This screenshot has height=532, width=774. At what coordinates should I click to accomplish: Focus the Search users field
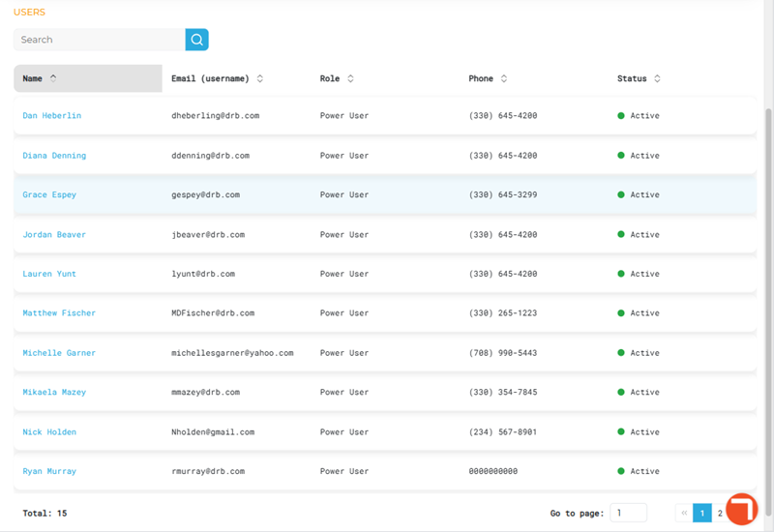point(100,40)
